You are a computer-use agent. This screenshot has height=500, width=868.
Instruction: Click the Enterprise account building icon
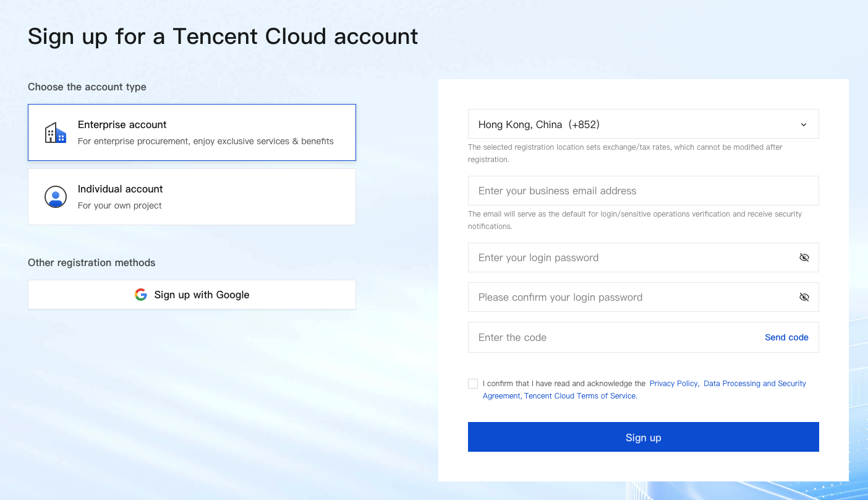(x=56, y=133)
